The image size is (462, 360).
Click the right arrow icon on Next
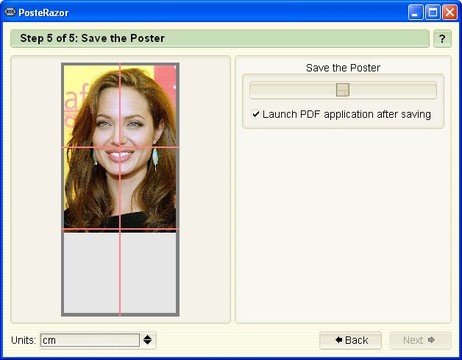[x=431, y=340]
